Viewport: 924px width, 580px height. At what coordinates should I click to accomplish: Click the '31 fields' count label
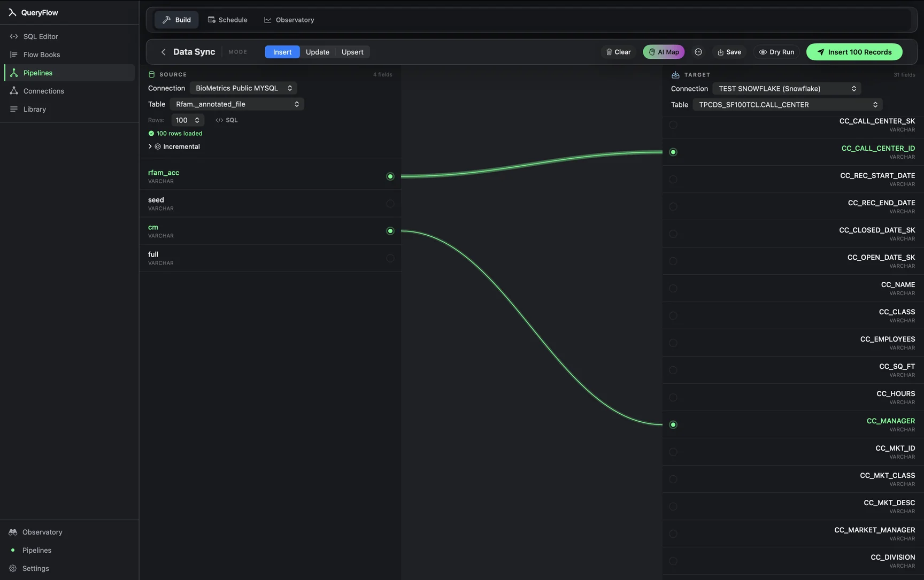pos(904,75)
